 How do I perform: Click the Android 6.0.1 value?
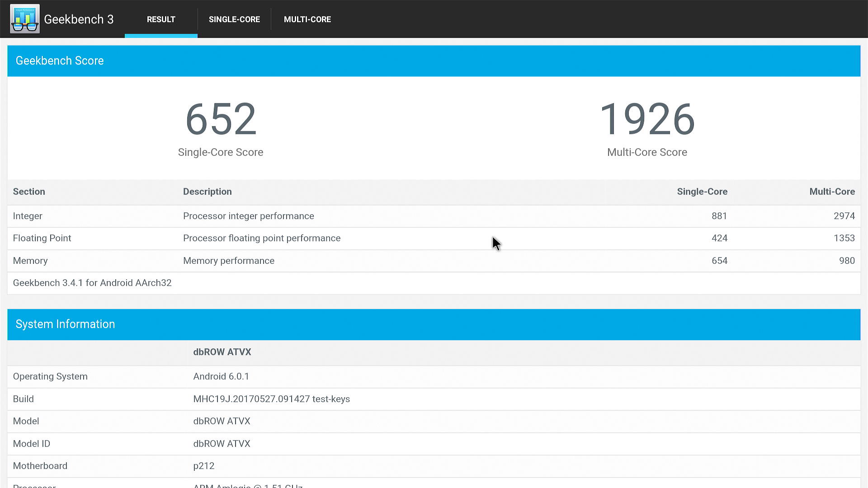(x=221, y=376)
